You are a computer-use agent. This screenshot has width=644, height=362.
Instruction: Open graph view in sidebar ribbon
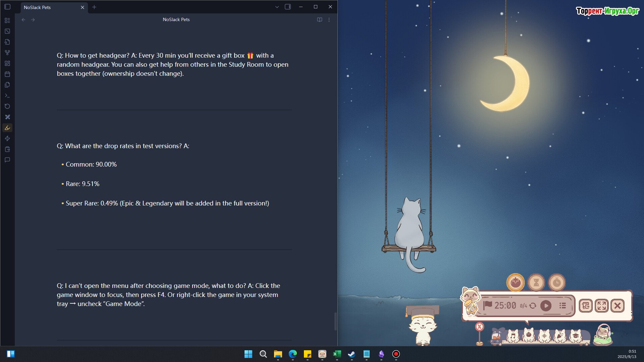click(7, 53)
